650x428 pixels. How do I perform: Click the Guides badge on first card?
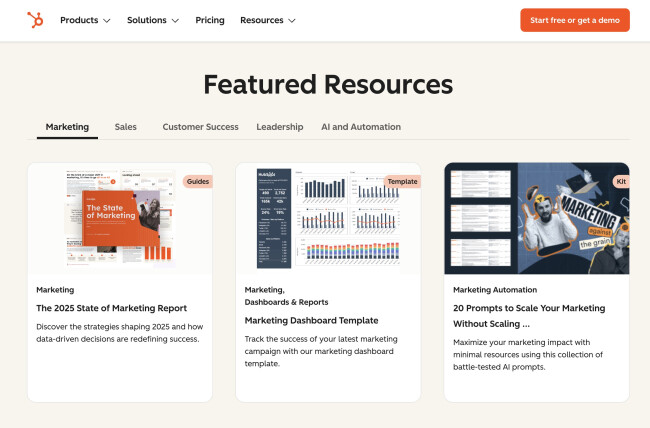point(197,181)
